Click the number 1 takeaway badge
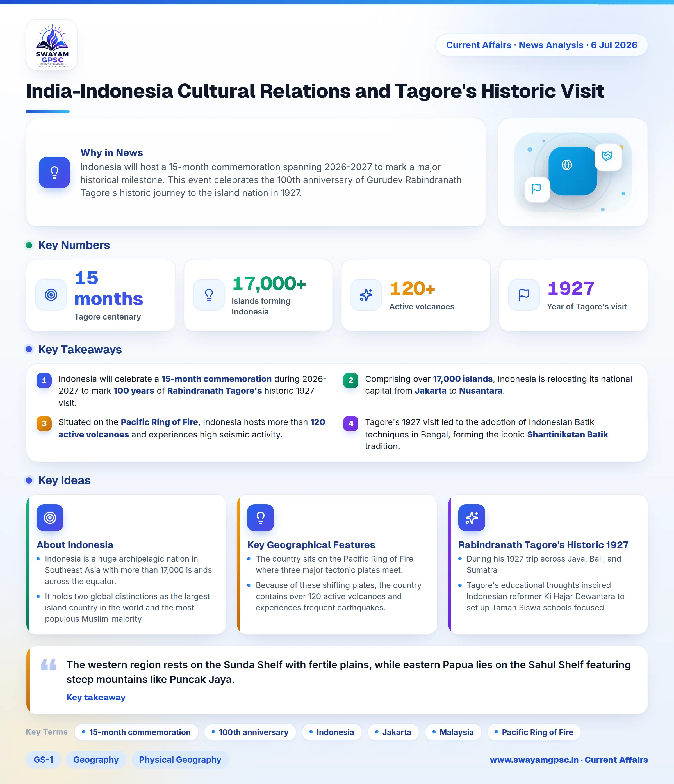 tap(44, 380)
